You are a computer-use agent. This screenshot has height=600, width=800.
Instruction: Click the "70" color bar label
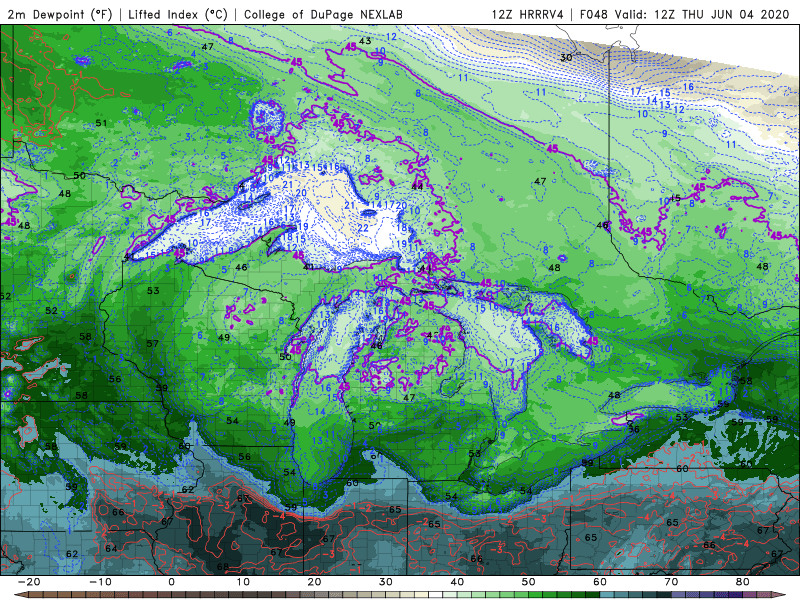point(671,582)
